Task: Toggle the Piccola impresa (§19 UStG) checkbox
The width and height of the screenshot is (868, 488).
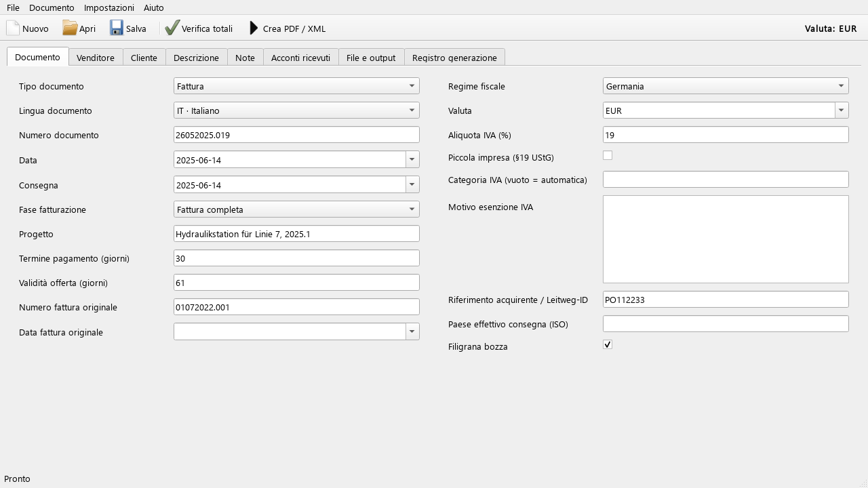Action: pyautogui.click(x=608, y=155)
